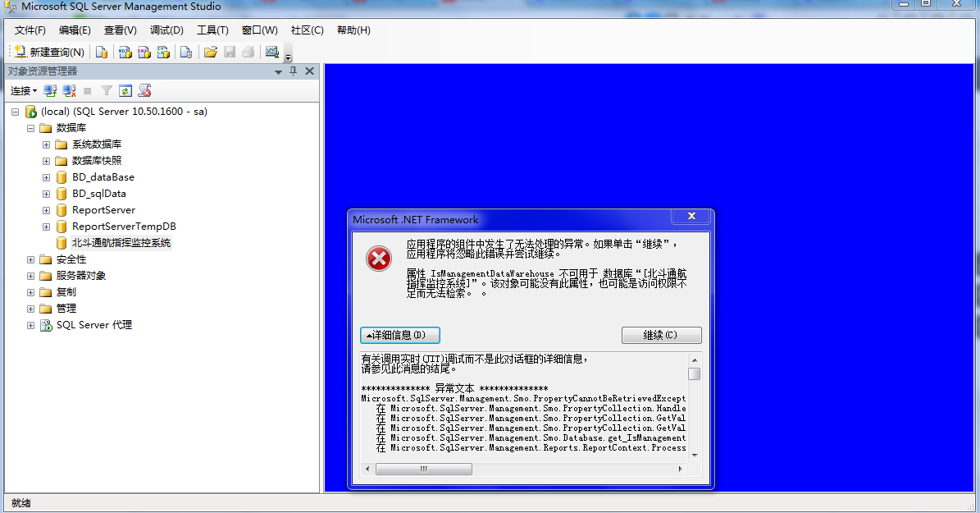The height and width of the screenshot is (513, 980).
Task: Create a new Analysis Services MDX query
Action: coord(125,52)
